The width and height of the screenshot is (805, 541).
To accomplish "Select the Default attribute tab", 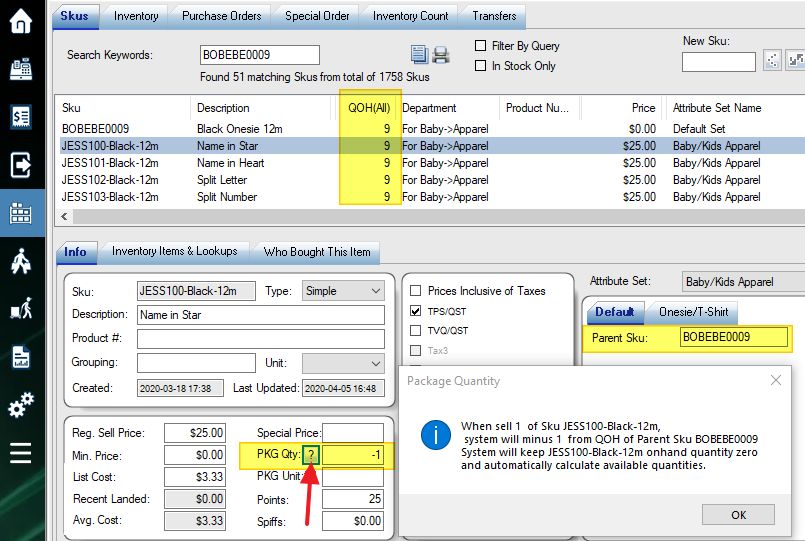I will tap(614, 312).
